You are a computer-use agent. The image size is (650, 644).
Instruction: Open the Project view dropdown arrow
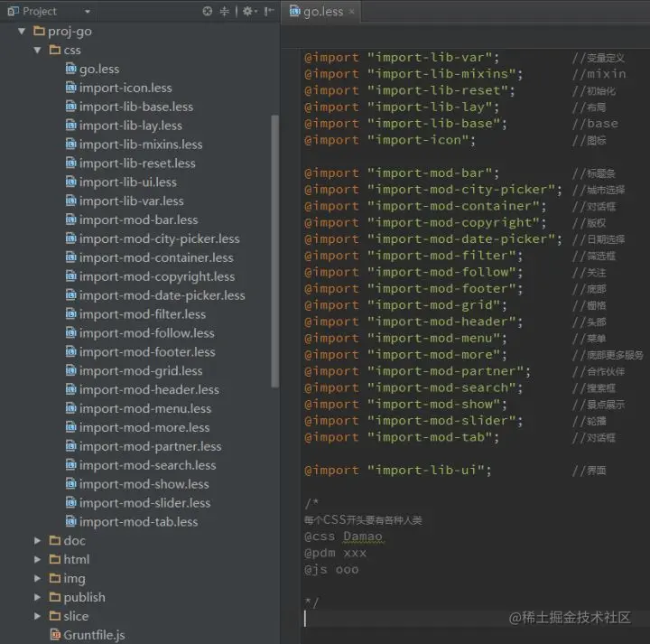88,12
